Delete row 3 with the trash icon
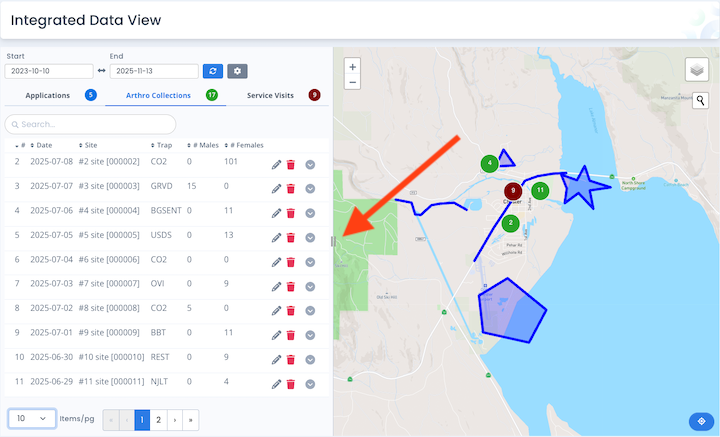Screen dimensions: 720x437 click(290, 188)
